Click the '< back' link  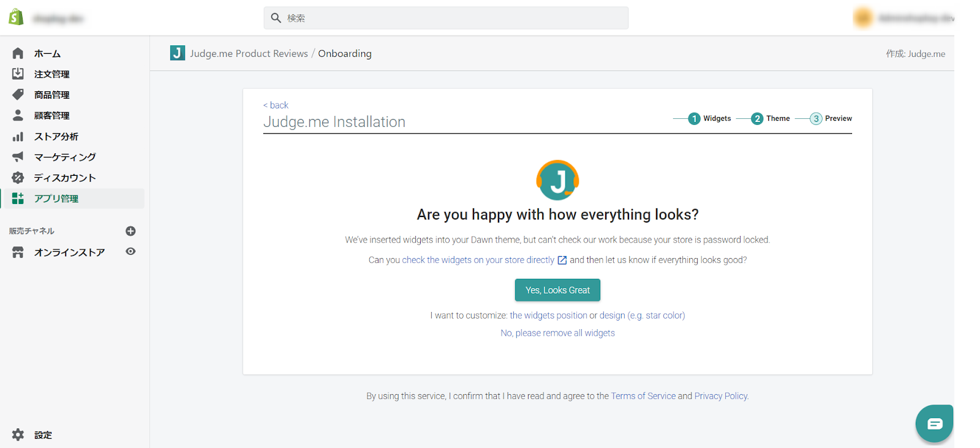tap(276, 105)
